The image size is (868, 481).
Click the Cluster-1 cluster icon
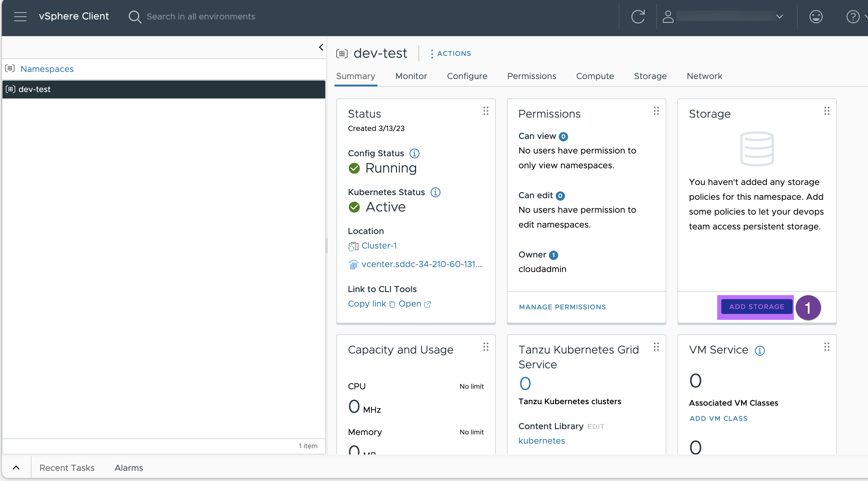[x=353, y=246]
